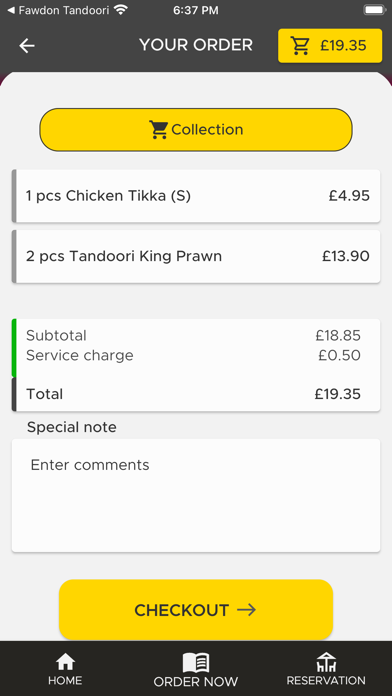The height and width of the screenshot is (696, 392).
Task: Tap the cart icon in Collection button
Action: tap(158, 130)
